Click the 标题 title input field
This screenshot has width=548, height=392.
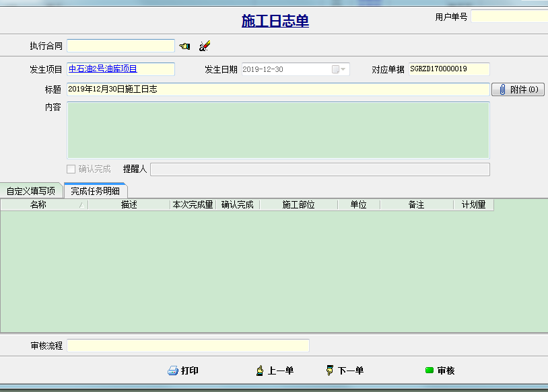click(x=278, y=89)
